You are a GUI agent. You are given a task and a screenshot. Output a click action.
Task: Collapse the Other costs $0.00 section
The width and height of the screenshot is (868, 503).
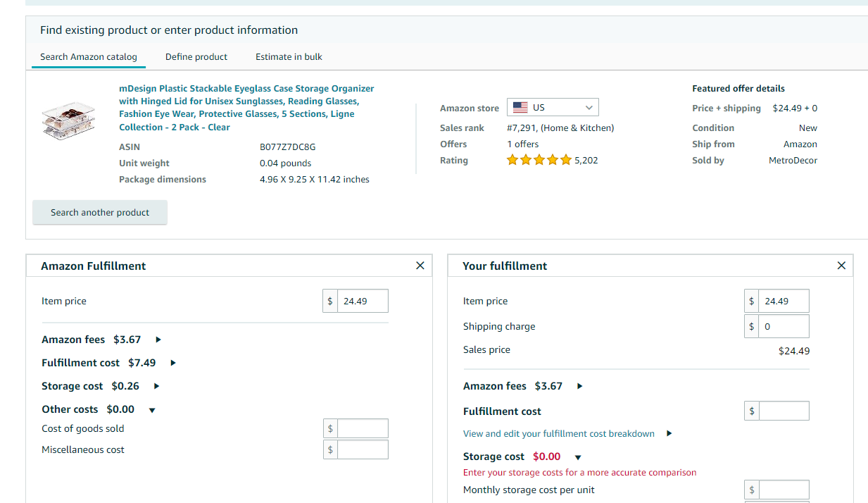(152, 410)
